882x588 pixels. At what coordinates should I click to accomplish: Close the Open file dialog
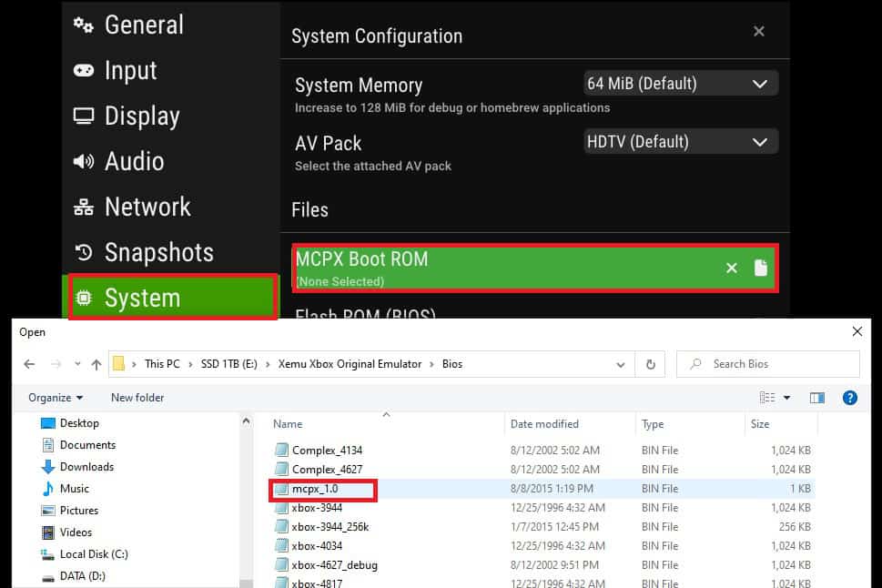click(857, 331)
